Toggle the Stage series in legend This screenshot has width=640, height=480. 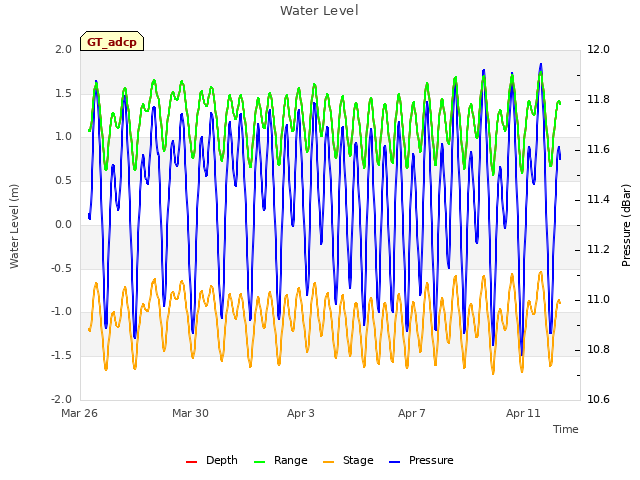click(348, 460)
